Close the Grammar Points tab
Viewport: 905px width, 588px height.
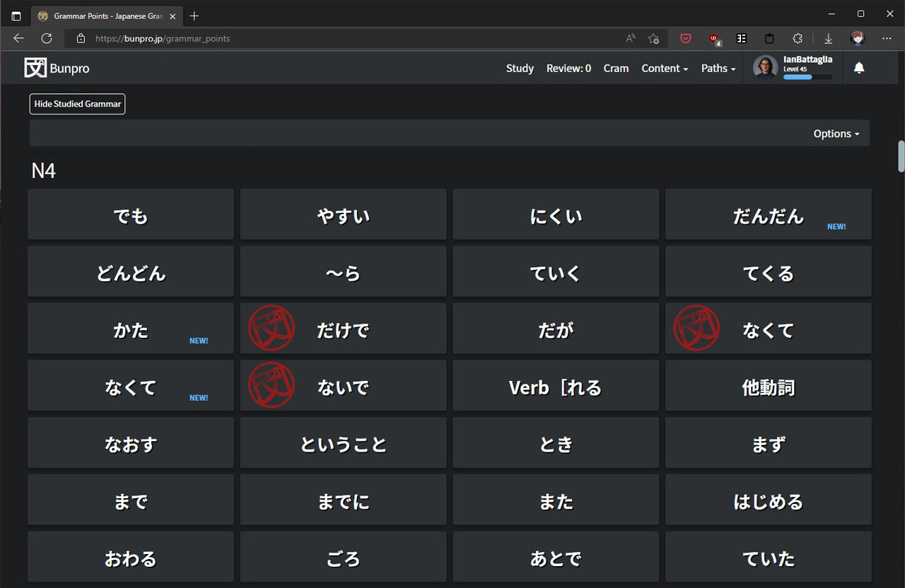tap(173, 16)
